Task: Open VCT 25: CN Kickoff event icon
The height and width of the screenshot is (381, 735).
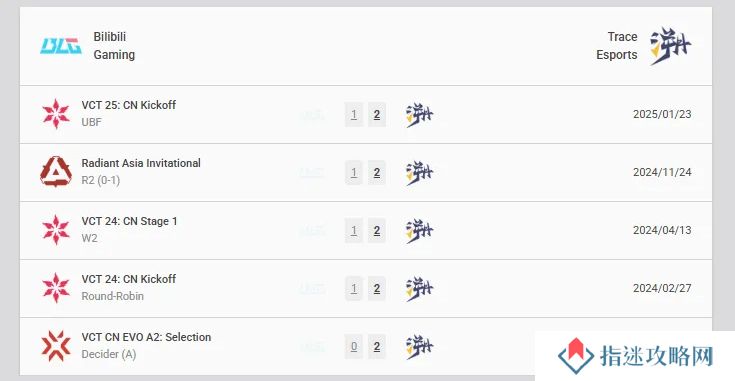Action: click(56, 114)
